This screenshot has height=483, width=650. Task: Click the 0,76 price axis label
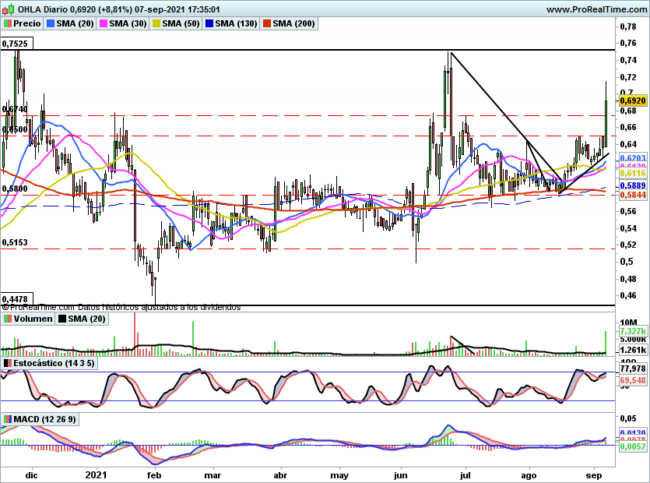[x=628, y=43]
